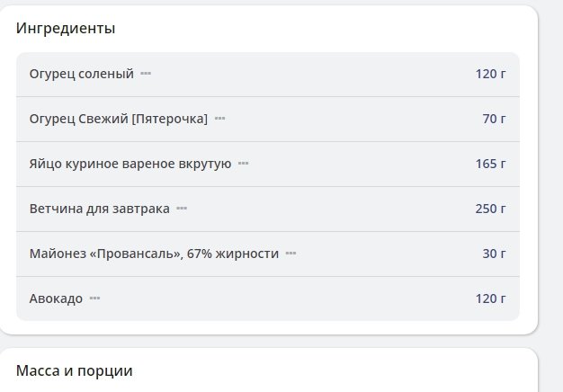This screenshot has height=392, width=563.
Task: Click the dots icon beside Яйцо куриное вареное
Action: click(243, 164)
